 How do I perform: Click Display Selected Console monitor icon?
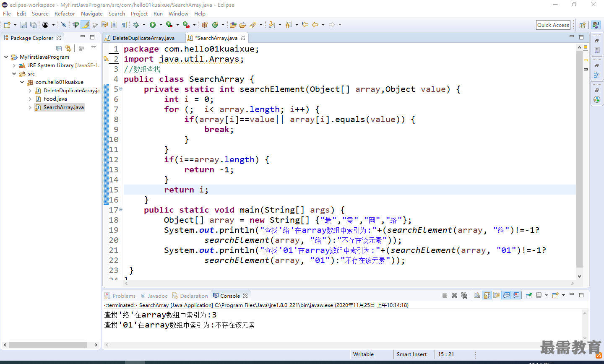coord(539,295)
